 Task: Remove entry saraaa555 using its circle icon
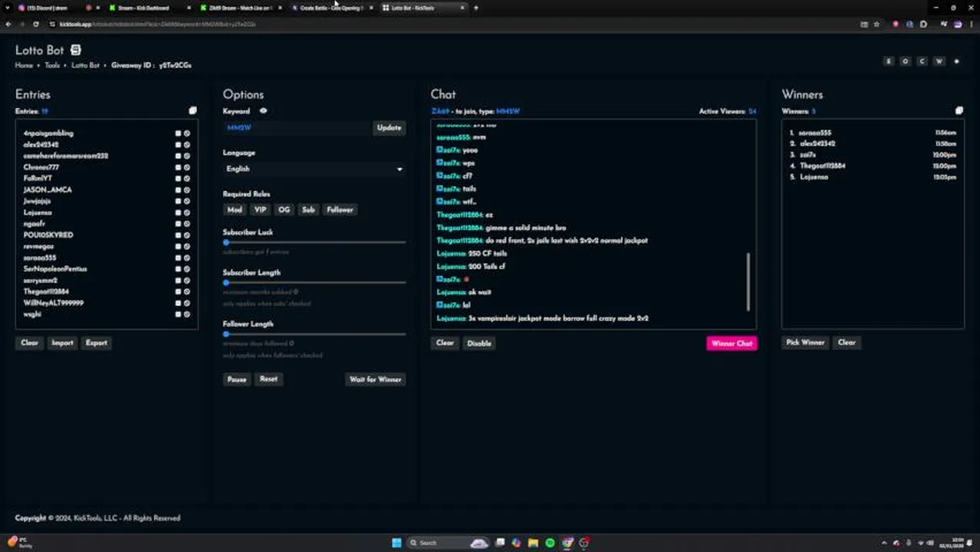pyautogui.click(x=186, y=258)
